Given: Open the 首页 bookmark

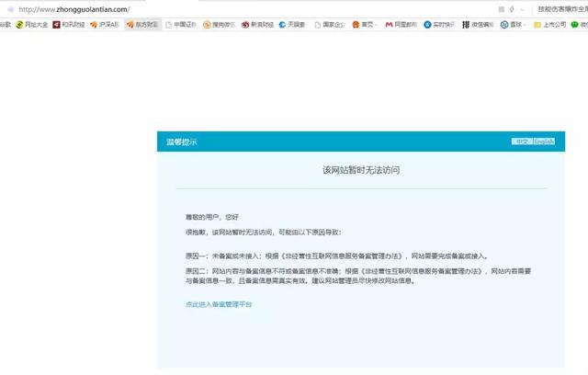Looking at the screenshot, I should 364,25.
